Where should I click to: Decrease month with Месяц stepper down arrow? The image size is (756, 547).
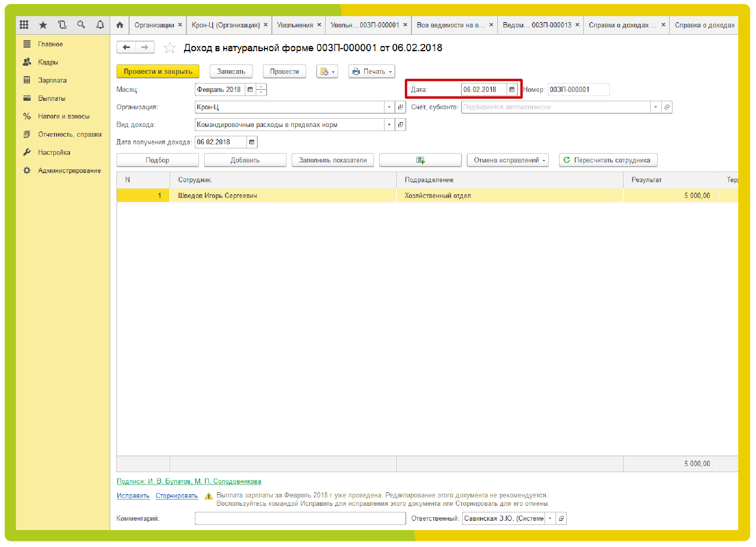tap(261, 92)
